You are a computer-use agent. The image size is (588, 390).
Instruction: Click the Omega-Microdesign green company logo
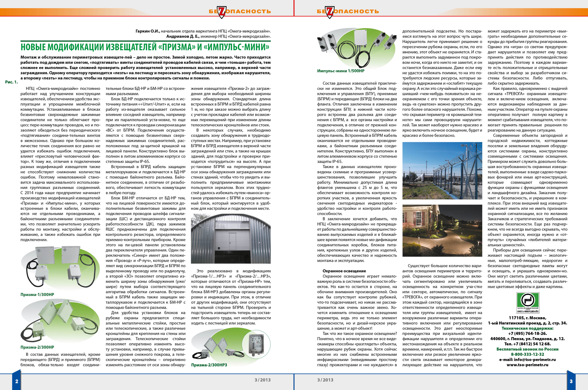528,302
